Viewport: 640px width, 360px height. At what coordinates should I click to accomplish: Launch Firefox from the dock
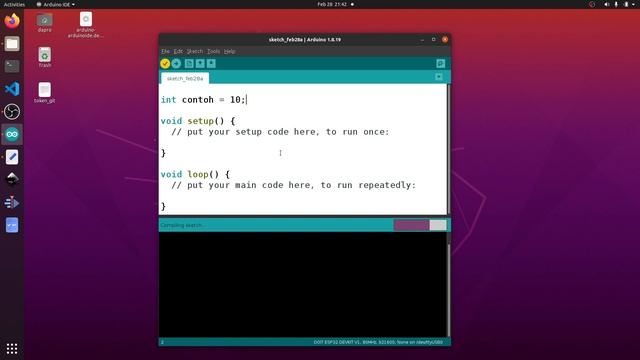12,21
